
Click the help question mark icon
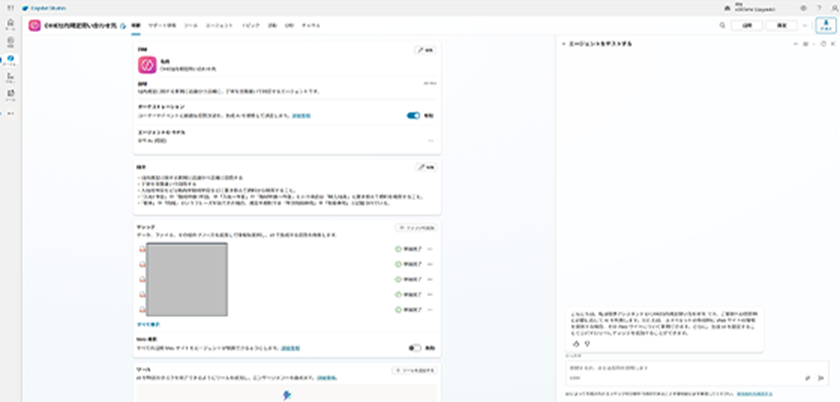[818, 7]
